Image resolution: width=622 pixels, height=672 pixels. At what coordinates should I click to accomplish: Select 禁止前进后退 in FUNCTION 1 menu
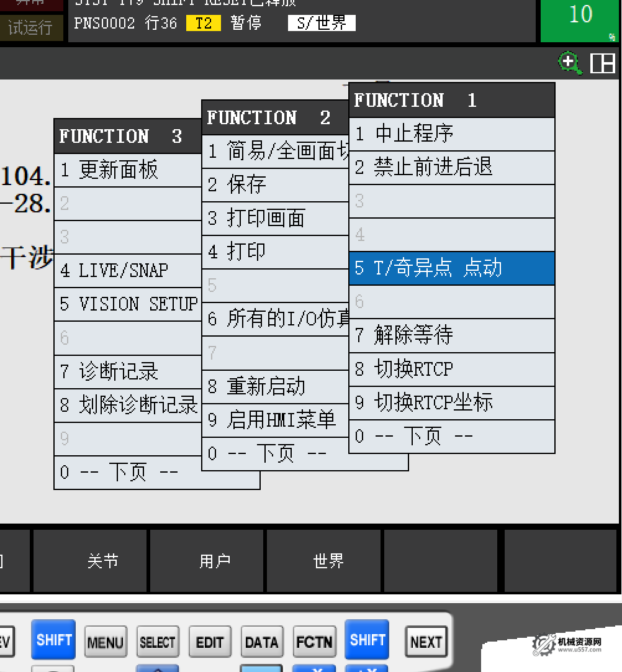[451, 167]
